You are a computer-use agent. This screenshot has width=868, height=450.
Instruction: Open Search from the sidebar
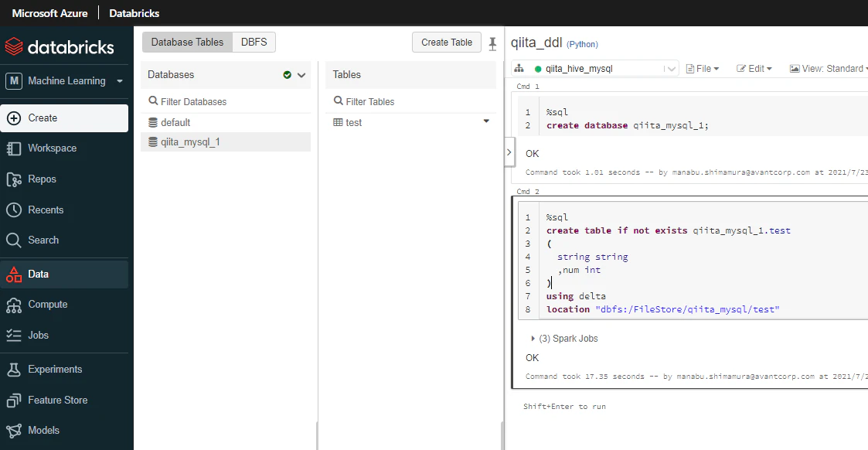point(64,240)
